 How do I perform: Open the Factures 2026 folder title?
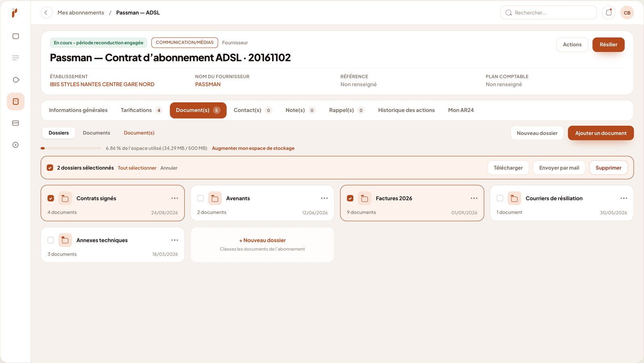(x=394, y=198)
